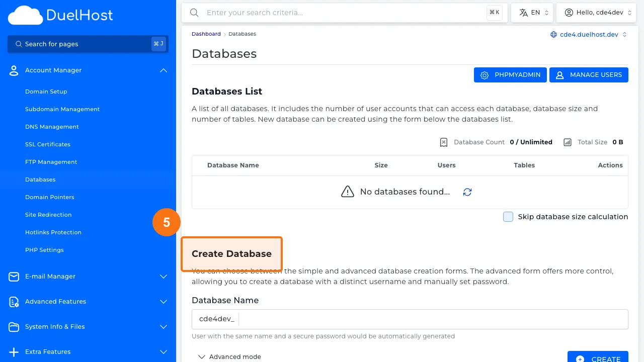Image resolution: width=644 pixels, height=362 pixels.
Task: Open the Hello cde4dev account dropdown
Action: (x=596, y=12)
